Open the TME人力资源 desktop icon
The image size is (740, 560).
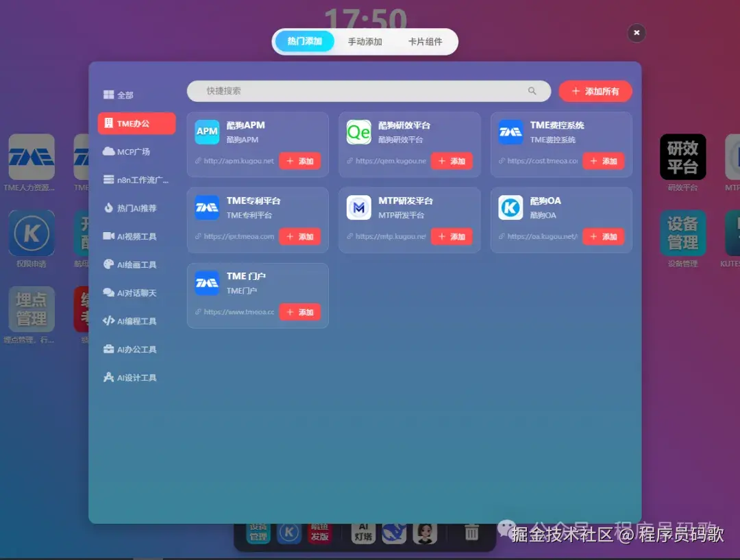(x=32, y=157)
